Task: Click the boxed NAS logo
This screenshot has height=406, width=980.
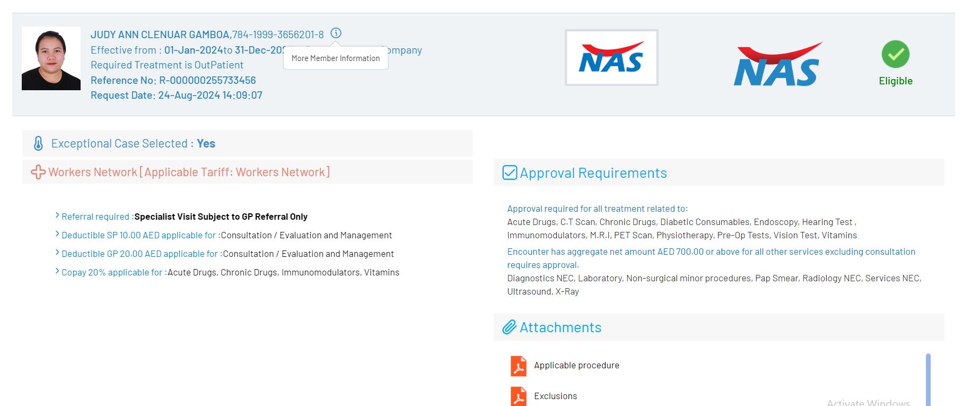Action: point(611,57)
